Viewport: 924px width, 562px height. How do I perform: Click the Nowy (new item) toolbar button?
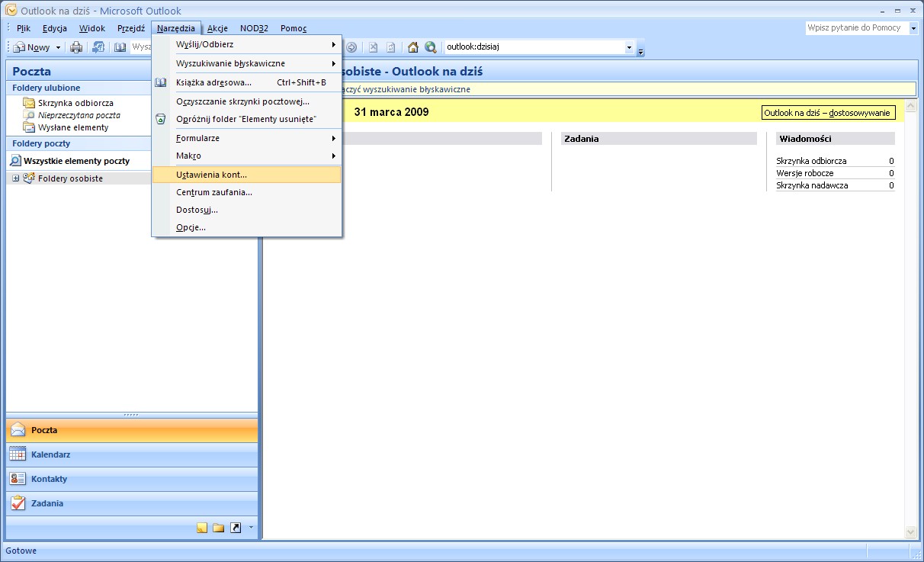[x=32, y=47]
